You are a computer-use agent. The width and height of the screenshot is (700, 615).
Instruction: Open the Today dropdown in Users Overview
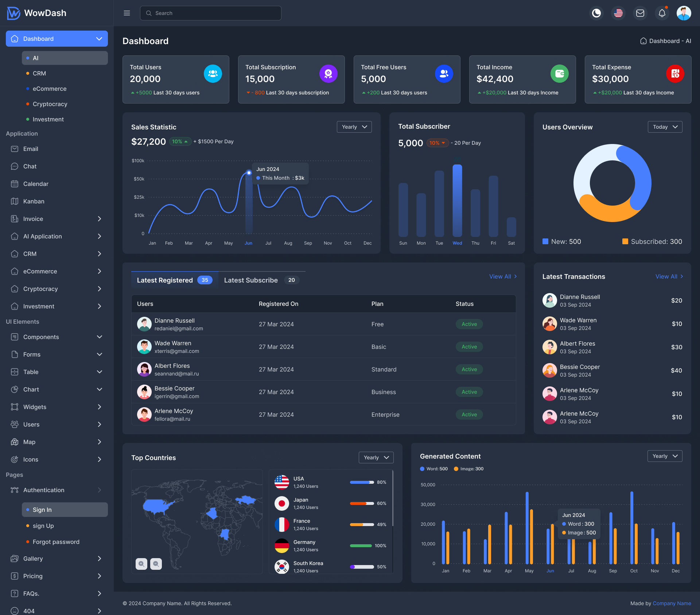(x=665, y=126)
